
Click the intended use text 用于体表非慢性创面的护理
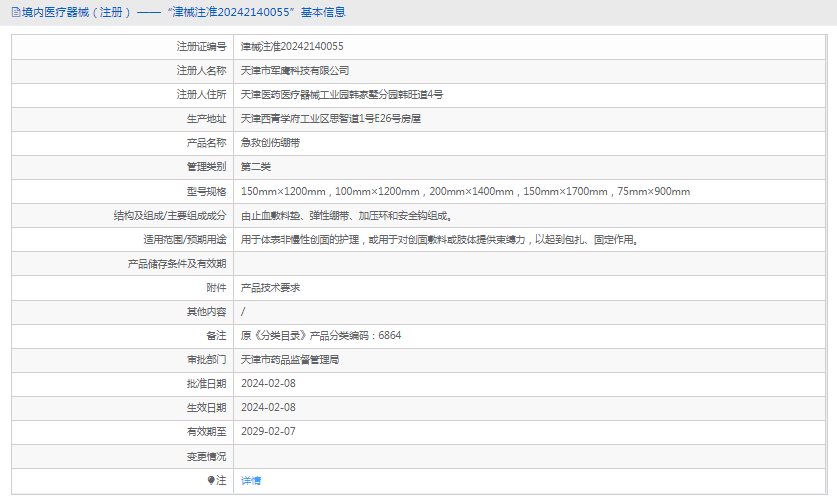click(x=440, y=240)
